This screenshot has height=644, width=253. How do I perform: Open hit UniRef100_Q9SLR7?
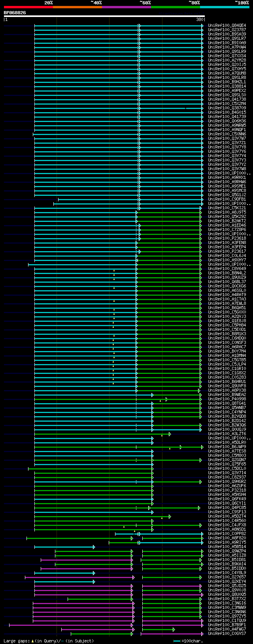click(227, 39)
